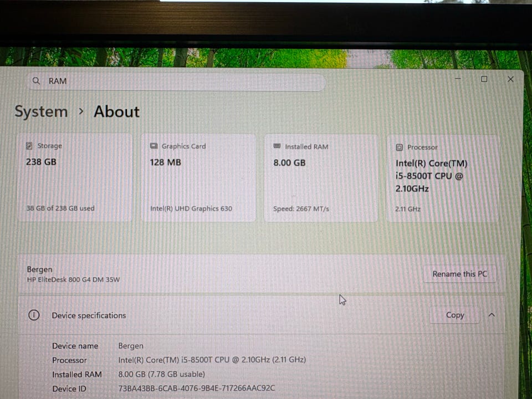This screenshot has height=399, width=532.
Task: Click the Device ID value 73BA43BB-6CAB-4076
Action: (196, 388)
